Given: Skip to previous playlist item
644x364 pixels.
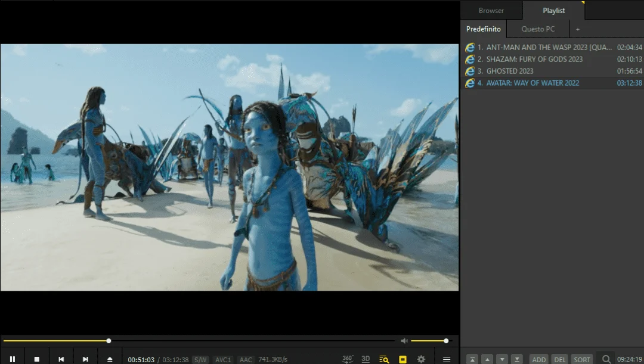Looking at the screenshot, I should 61,359.
